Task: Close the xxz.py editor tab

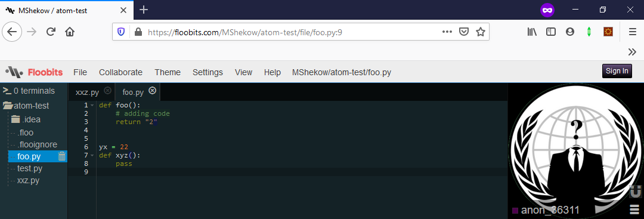Action: point(107,90)
